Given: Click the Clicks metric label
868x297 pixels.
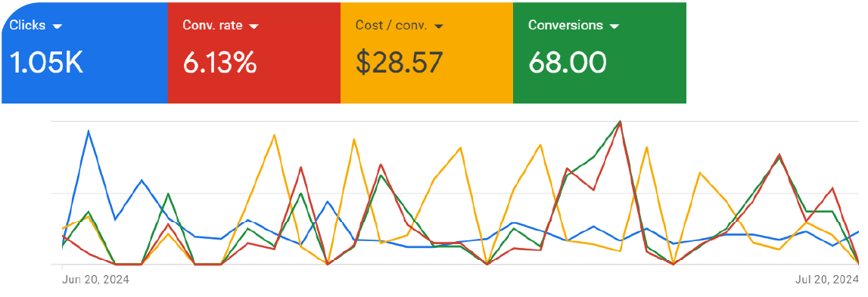Looking at the screenshot, I should pyautogui.click(x=28, y=26).
